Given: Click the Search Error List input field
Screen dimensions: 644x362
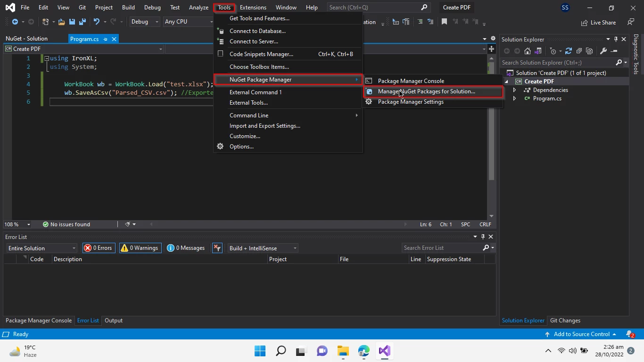Looking at the screenshot, I should 441,248.
